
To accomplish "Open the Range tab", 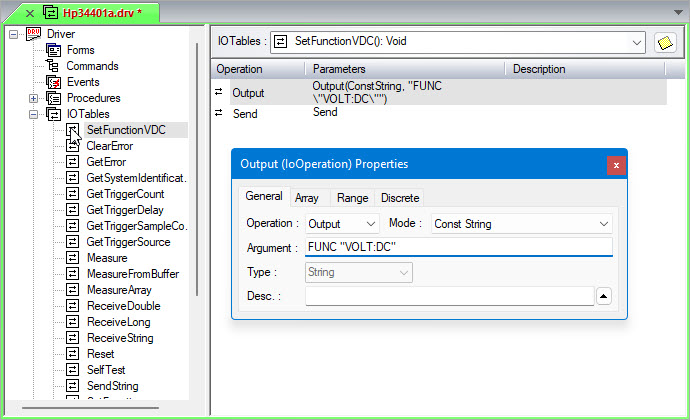I will (x=352, y=198).
